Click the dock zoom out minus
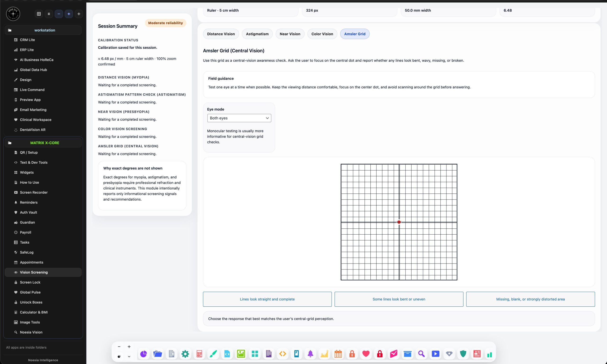This screenshot has height=364, width=607. [x=119, y=347]
